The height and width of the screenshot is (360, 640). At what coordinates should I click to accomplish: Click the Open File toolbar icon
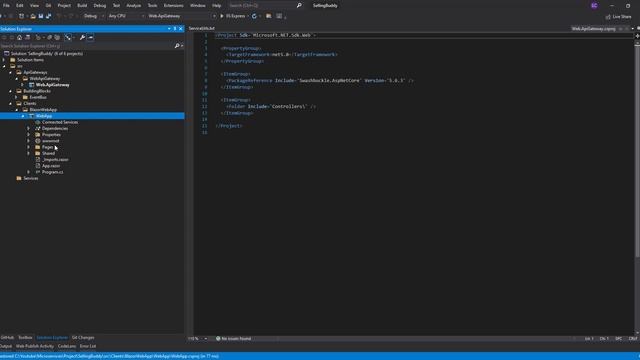pyautogui.click(x=33, y=16)
